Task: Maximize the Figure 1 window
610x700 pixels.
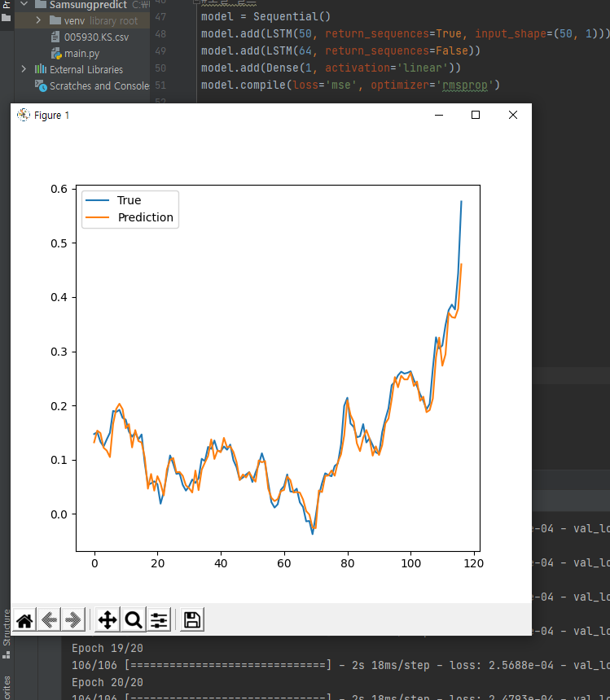Action: [x=476, y=116]
